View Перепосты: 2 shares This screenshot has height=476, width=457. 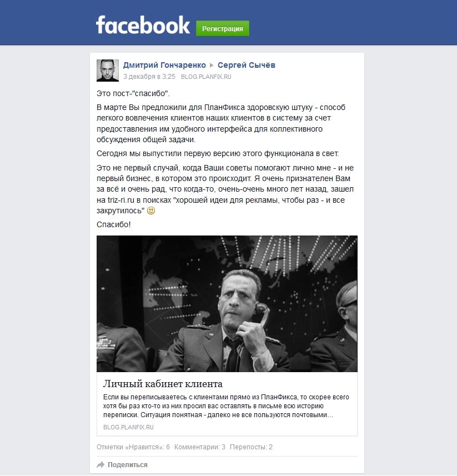click(x=251, y=447)
